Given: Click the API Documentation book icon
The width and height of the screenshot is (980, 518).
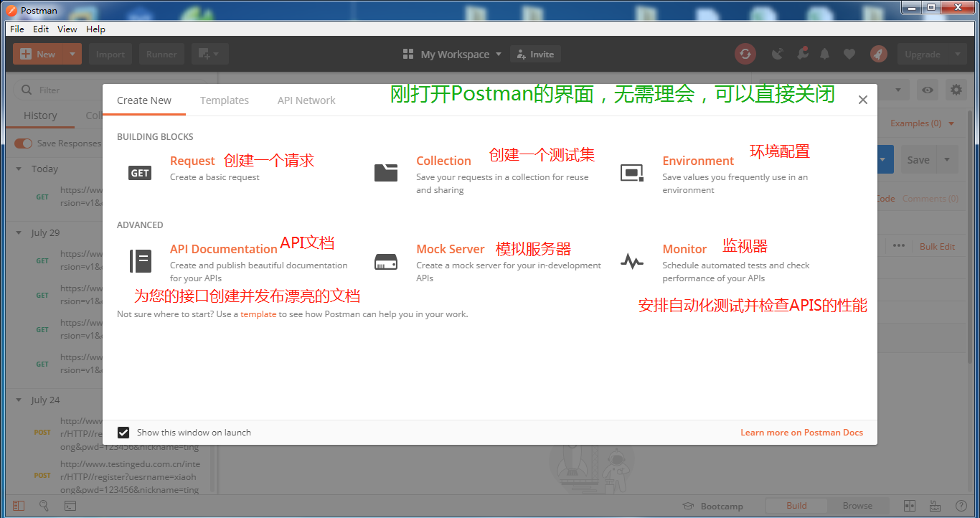Looking at the screenshot, I should [141, 260].
